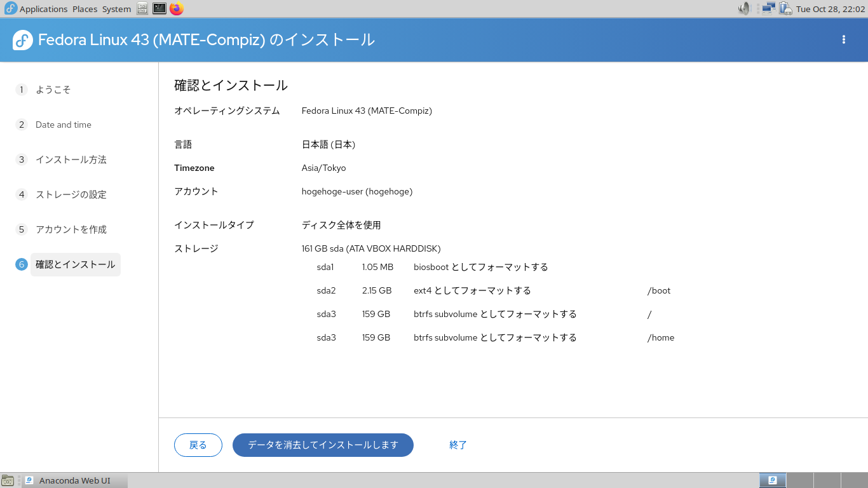This screenshot has height=488, width=868.
Task: Open the Places menu
Action: pyautogui.click(x=85, y=9)
